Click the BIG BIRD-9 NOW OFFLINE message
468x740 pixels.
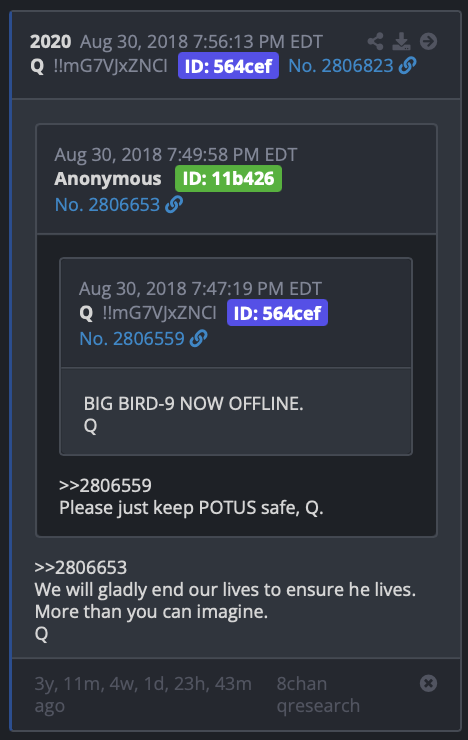click(x=193, y=404)
